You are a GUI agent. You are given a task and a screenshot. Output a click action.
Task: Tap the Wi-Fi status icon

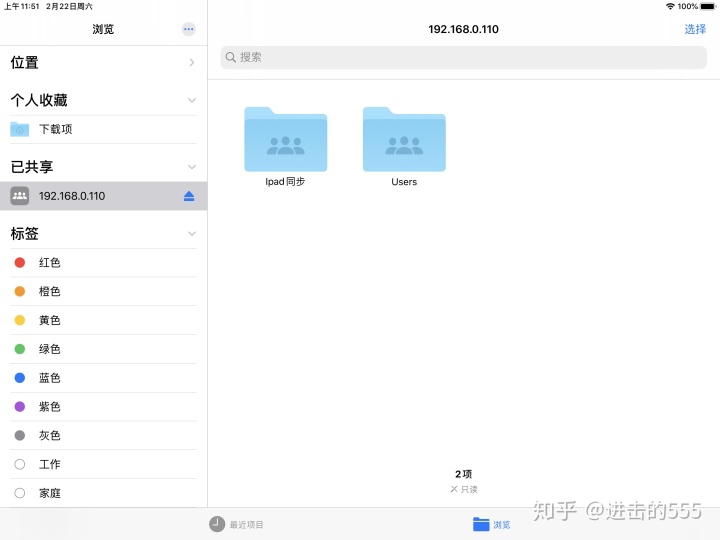coord(670,6)
